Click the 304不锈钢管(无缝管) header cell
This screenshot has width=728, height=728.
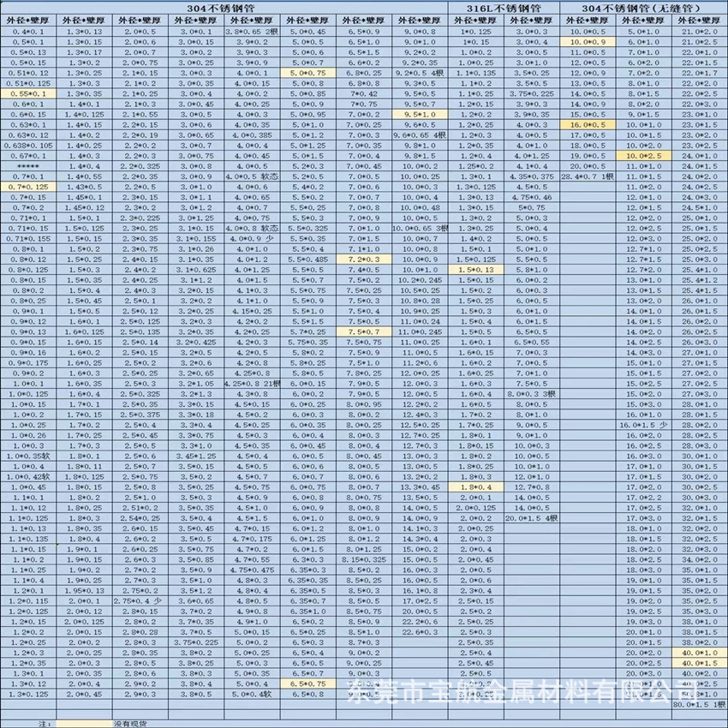tap(642, 8)
